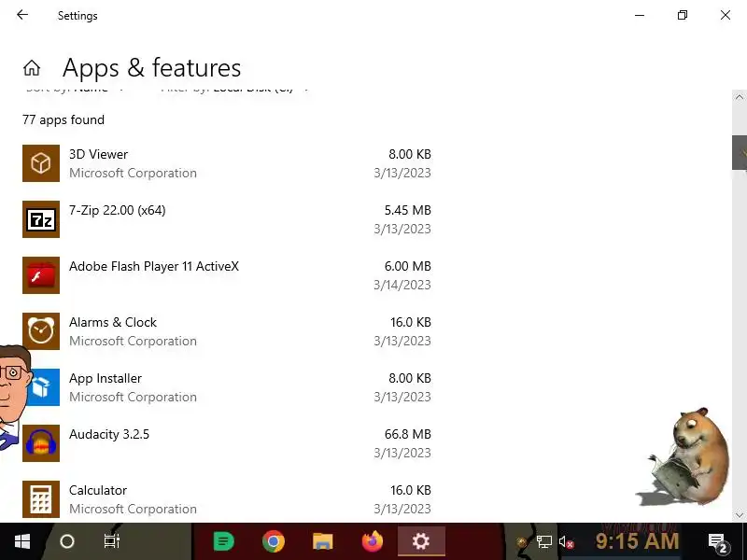Click the Adobe Flash Player red icon
This screenshot has height=560, width=747.
41,275
